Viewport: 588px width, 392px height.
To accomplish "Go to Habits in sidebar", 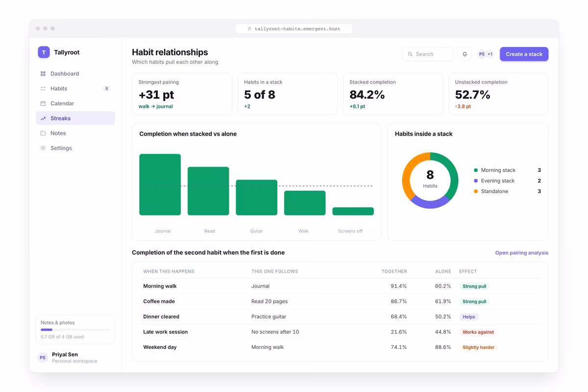I will (x=75, y=89).
